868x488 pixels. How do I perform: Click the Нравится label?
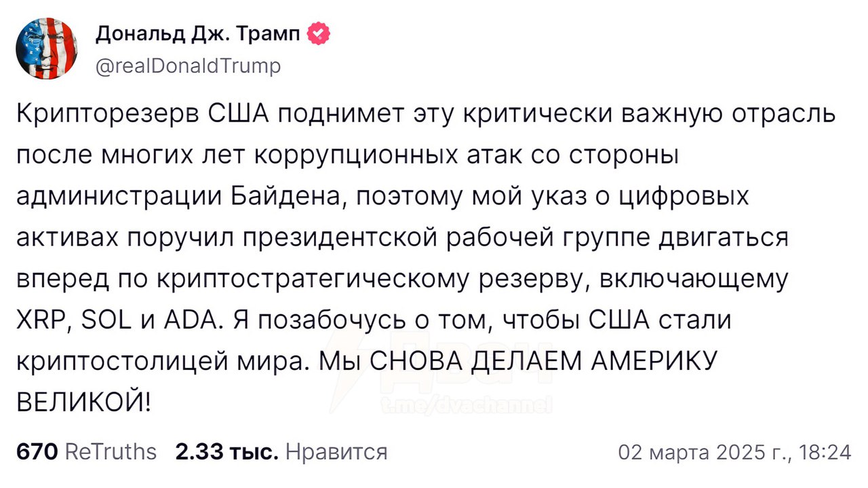[x=336, y=452]
